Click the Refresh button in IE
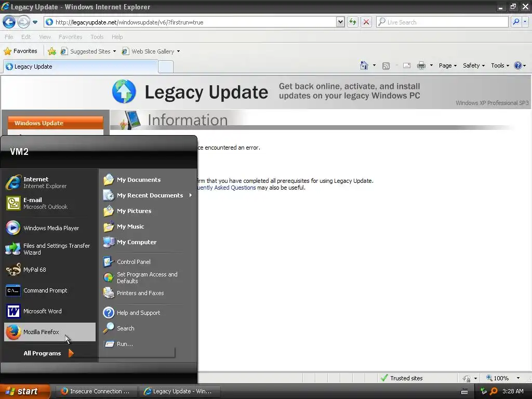This screenshot has width=532, height=399. coord(353,22)
